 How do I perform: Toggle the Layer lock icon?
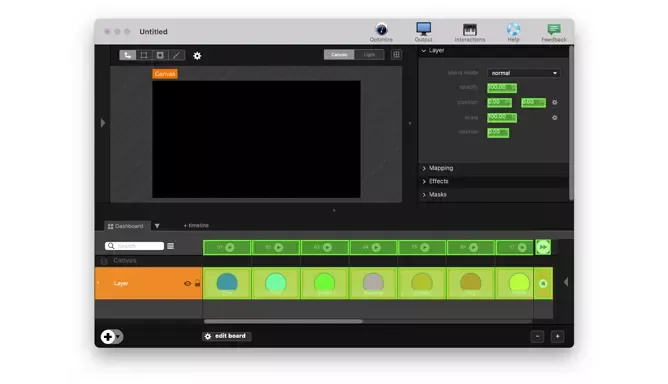pyautogui.click(x=197, y=283)
